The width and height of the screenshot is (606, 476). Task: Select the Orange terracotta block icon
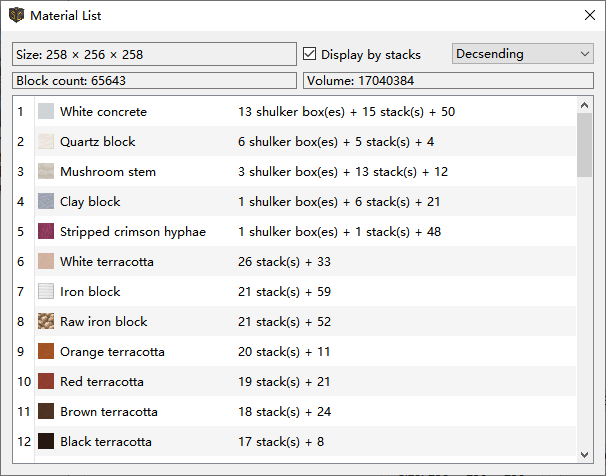tap(46, 352)
